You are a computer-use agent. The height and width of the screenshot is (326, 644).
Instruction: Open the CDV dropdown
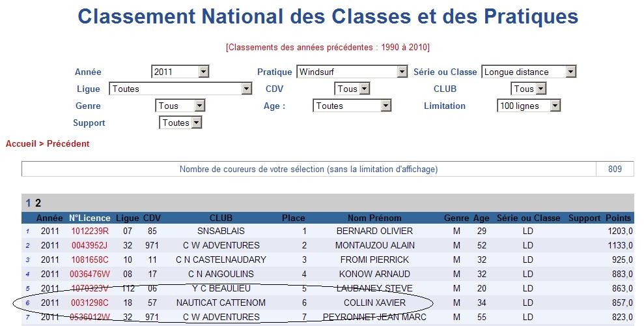tap(352, 89)
